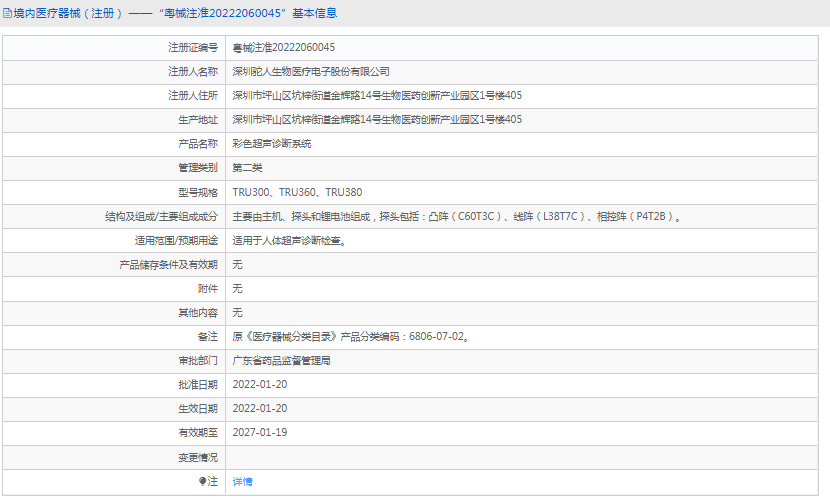The width and height of the screenshot is (830, 500).
Task: Click the 注册证编号 label
Action: (x=193, y=48)
